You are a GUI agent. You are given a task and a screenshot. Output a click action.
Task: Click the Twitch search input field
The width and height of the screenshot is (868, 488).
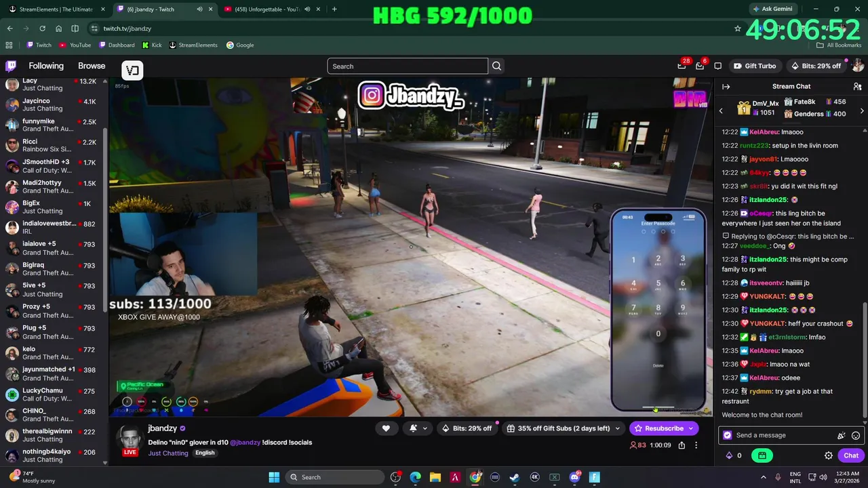tap(408, 66)
